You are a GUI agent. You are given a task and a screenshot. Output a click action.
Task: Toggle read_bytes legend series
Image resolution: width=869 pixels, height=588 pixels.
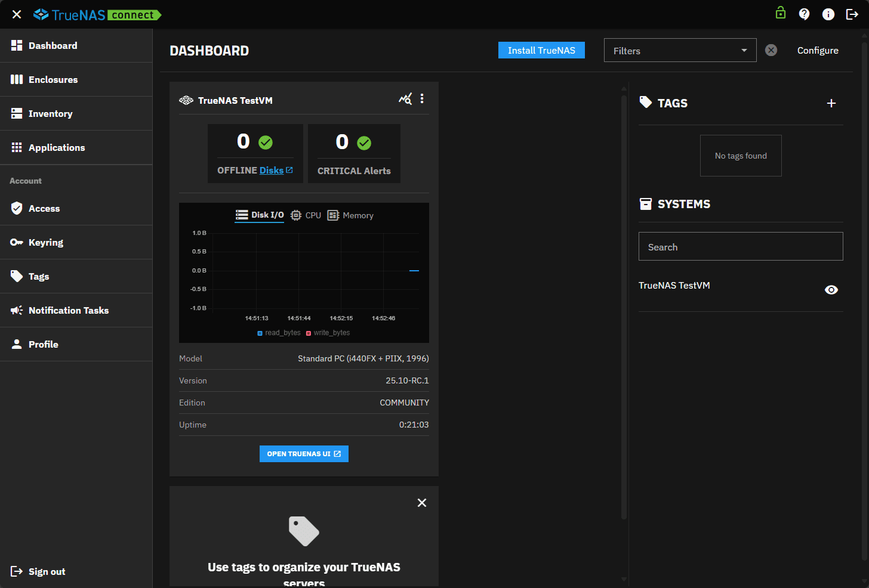pos(279,333)
